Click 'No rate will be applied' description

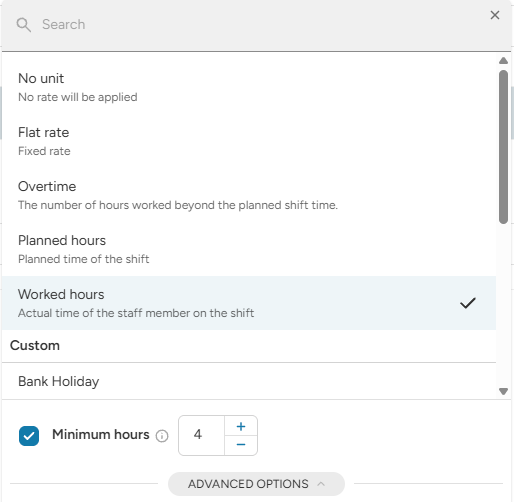coord(78,97)
